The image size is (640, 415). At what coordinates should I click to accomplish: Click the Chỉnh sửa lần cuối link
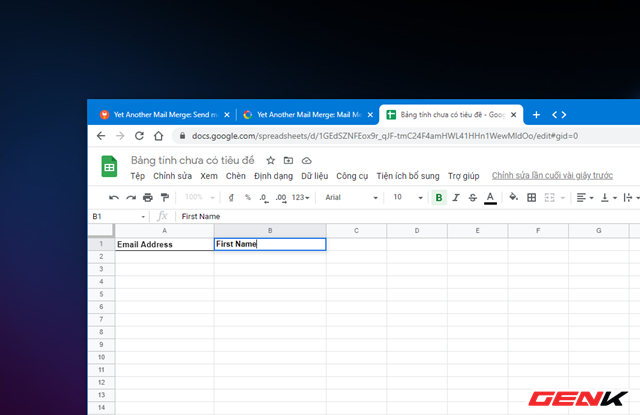coord(551,176)
